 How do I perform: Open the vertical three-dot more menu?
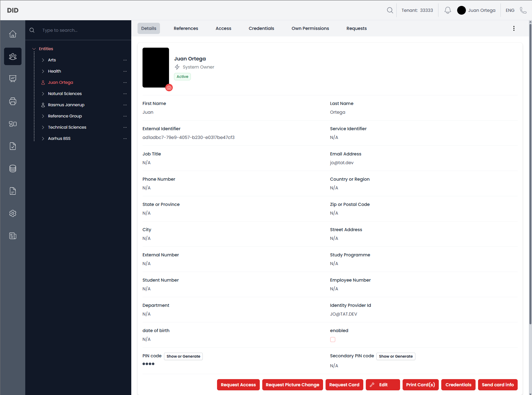coord(514,28)
